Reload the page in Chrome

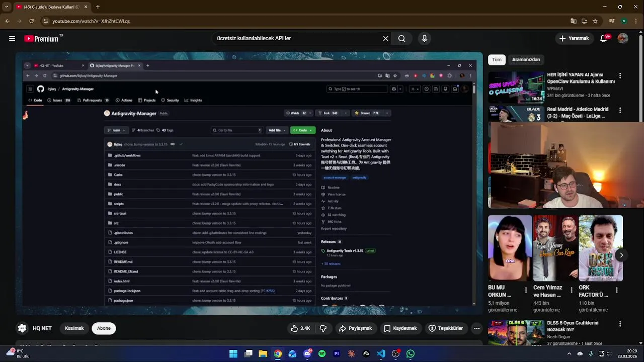[x=31, y=21]
